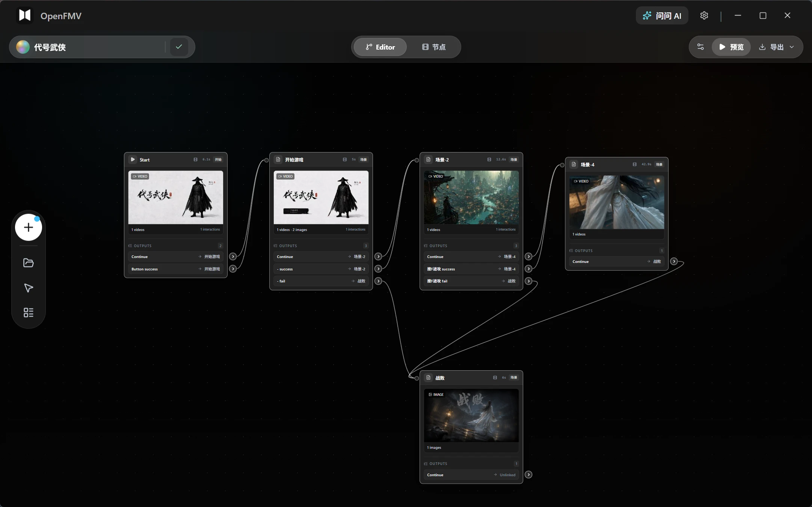Click the 预览 preview button
The height and width of the screenshot is (507, 812).
[x=731, y=47]
